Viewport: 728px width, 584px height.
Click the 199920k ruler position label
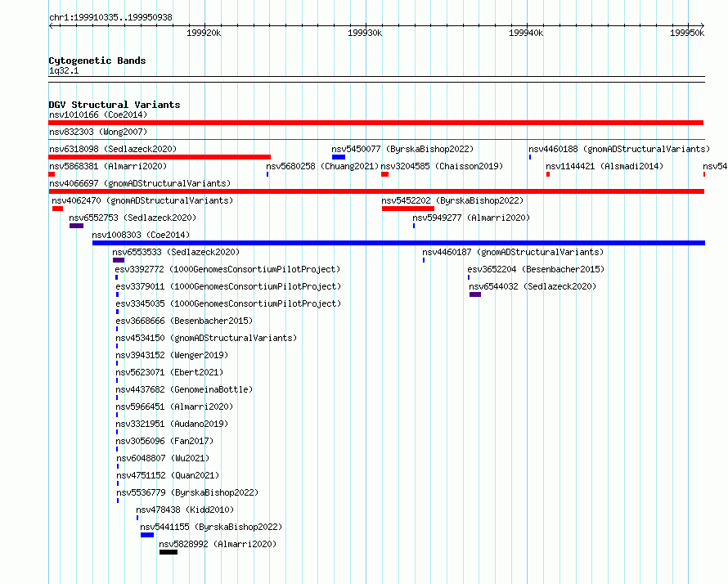[x=204, y=33]
